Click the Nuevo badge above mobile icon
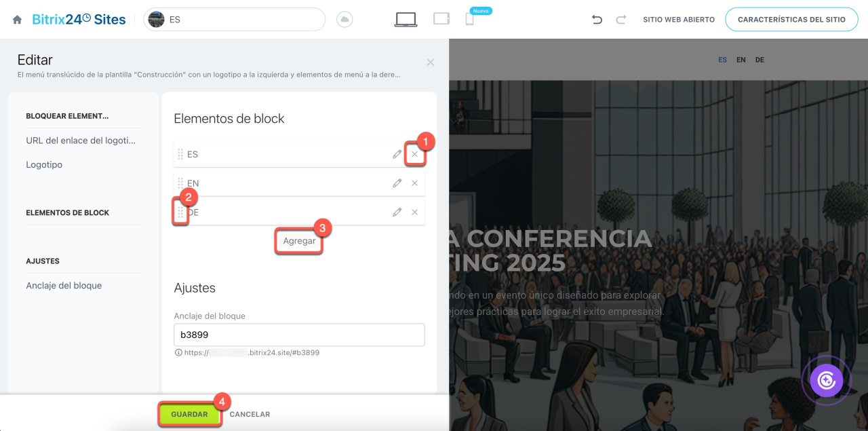868x431 pixels. click(x=481, y=11)
